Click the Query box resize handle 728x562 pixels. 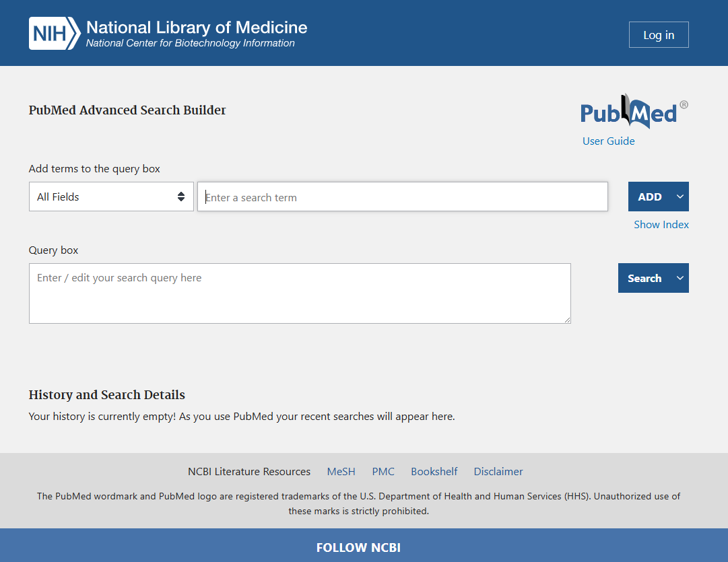[567, 320]
